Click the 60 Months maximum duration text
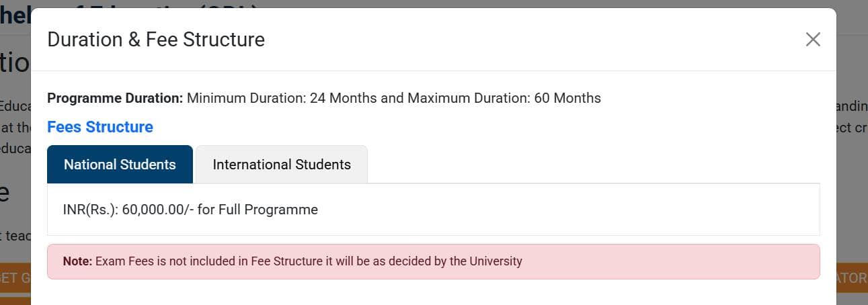This screenshot has width=868, height=305. pyautogui.click(x=567, y=98)
